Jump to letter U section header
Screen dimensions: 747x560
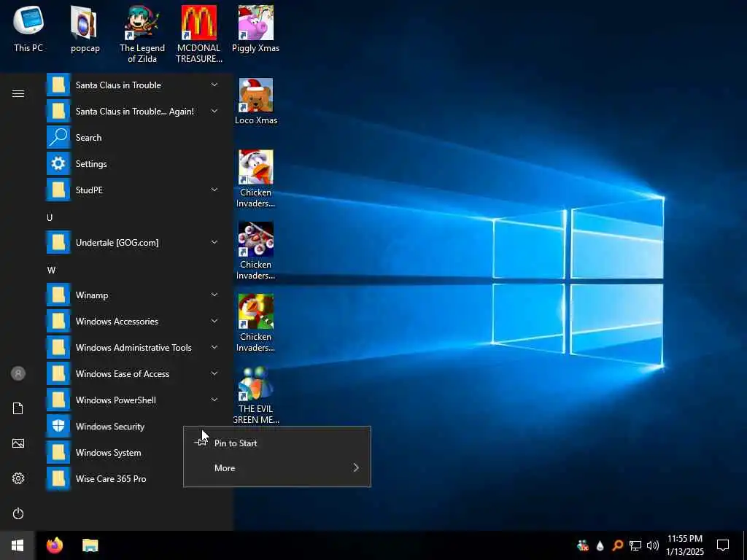pyautogui.click(x=50, y=217)
